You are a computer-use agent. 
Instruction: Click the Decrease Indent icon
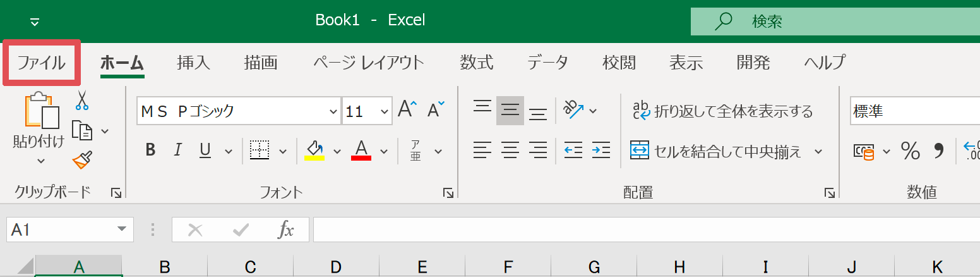(573, 151)
